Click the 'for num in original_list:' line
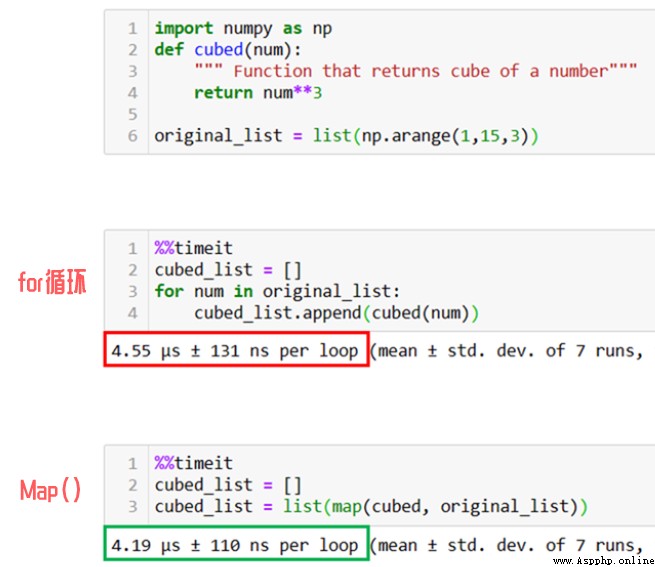 click(277, 291)
